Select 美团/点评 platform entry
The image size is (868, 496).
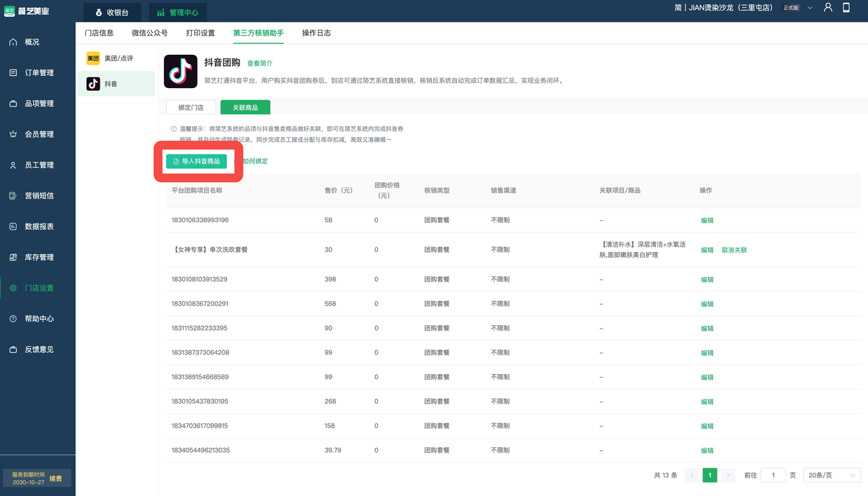point(116,59)
